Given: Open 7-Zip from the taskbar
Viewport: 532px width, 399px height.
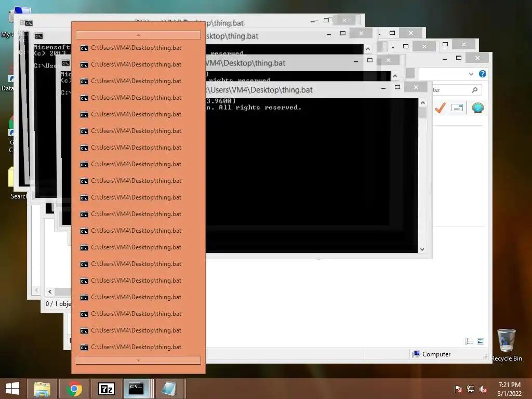Looking at the screenshot, I should [106, 389].
